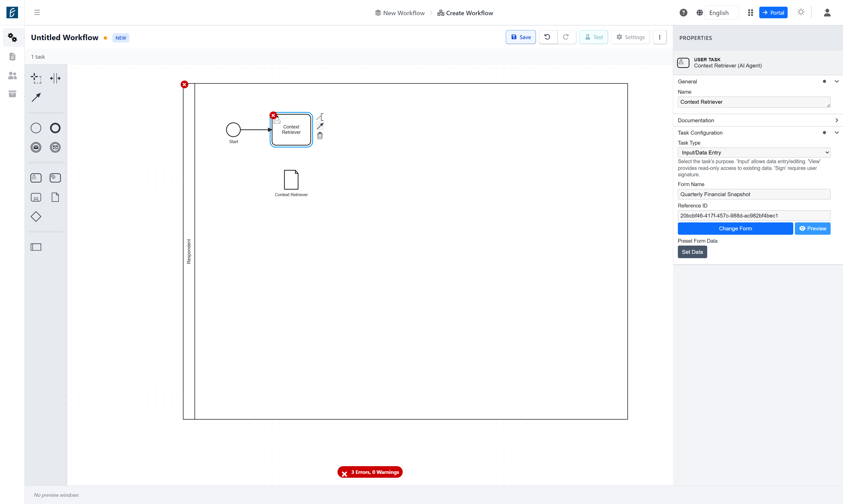843x504 pixels.
Task: Open workflow Settings
Action: (630, 37)
